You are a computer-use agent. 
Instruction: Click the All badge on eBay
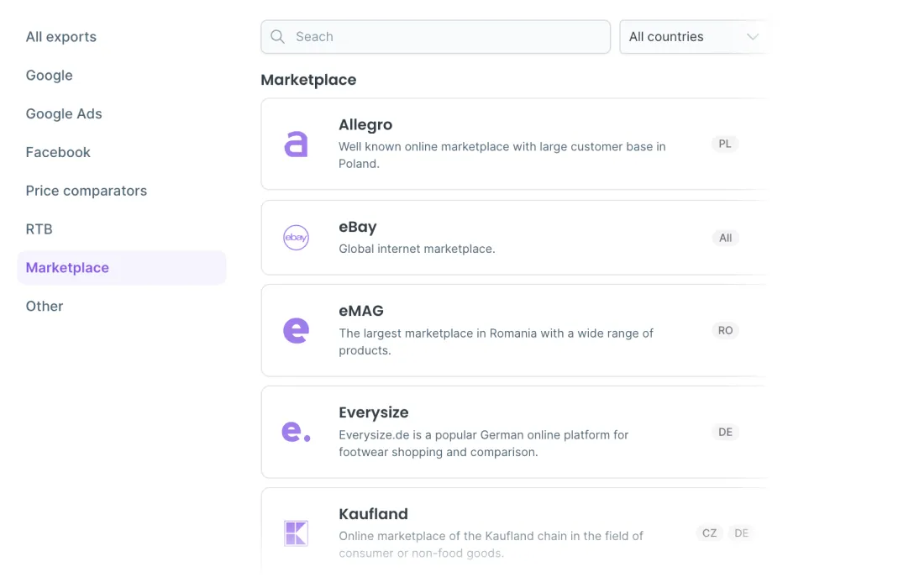click(725, 238)
